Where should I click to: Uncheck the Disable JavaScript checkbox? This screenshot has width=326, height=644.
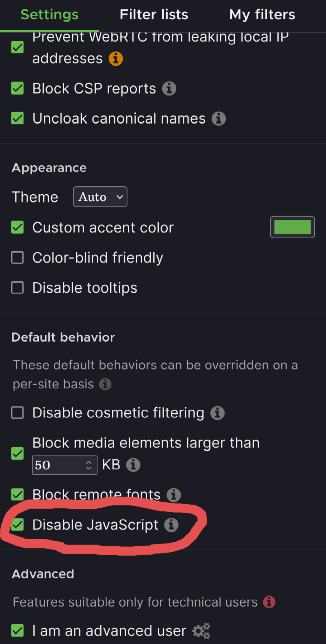(x=18, y=525)
